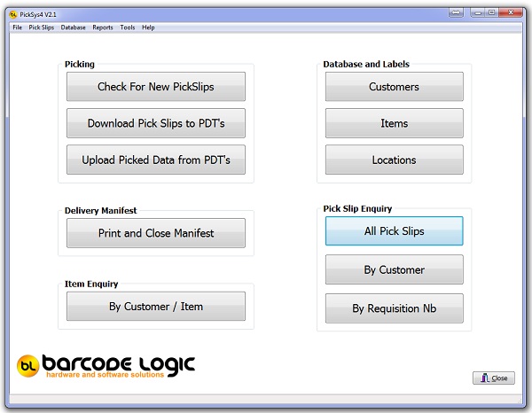Click Print and Close Manifest button
Screen dimensions: 532x413
point(156,233)
